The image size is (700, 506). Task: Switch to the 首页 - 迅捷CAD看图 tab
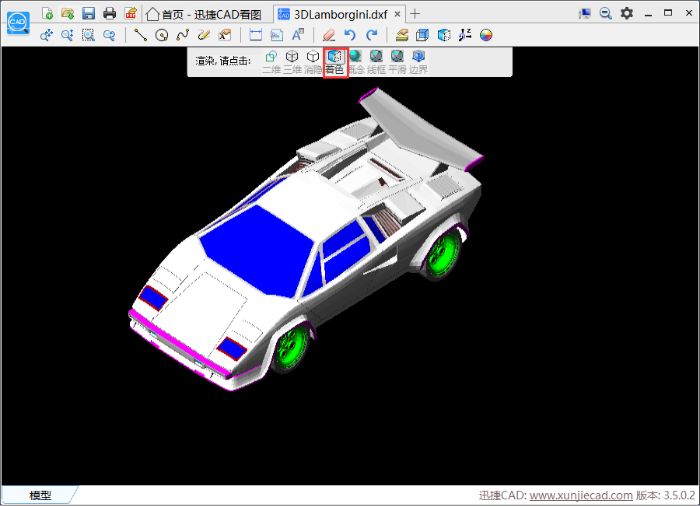[x=204, y=14]
